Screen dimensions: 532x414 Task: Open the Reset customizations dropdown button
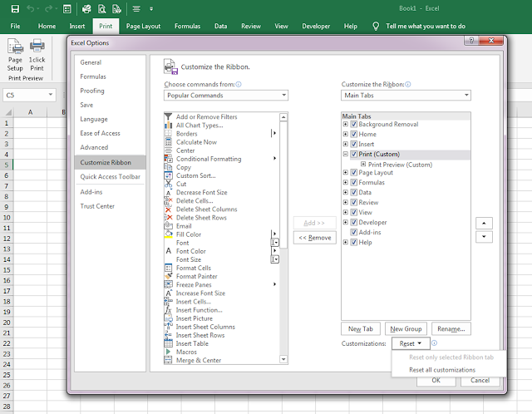pyautogui.click(x=411, y=343)
